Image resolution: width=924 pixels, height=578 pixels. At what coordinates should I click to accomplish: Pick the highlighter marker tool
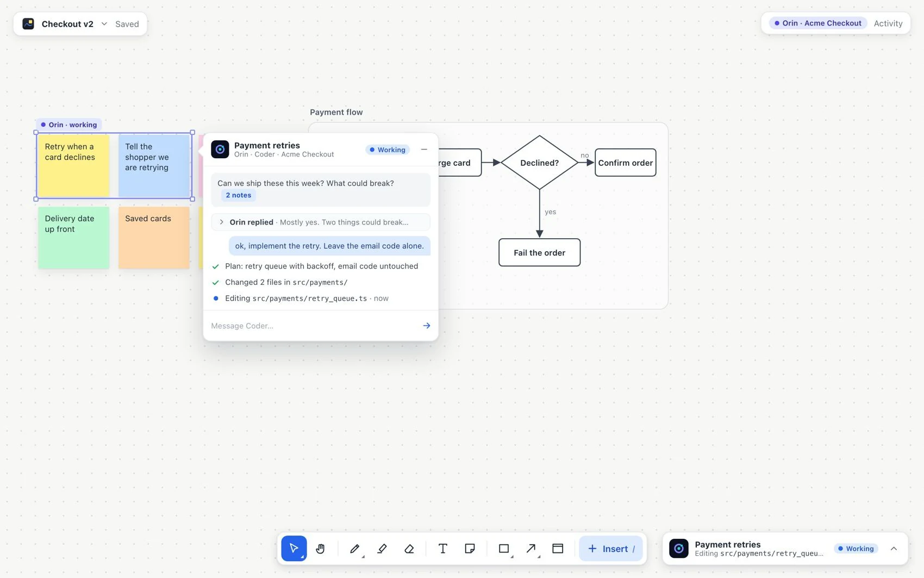382,548
